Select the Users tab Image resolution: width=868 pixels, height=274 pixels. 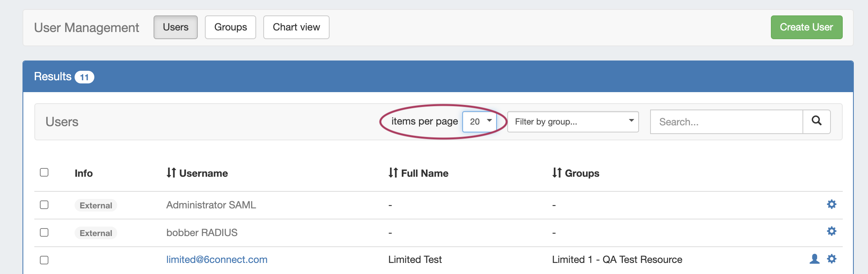tap(176, 27)
